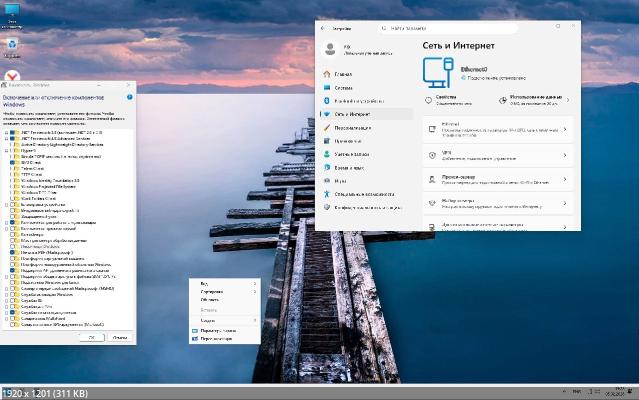Viewport: 639px width, 400px height.
Task: Open Система section in Settings sidebar
Action: point(344,87)
